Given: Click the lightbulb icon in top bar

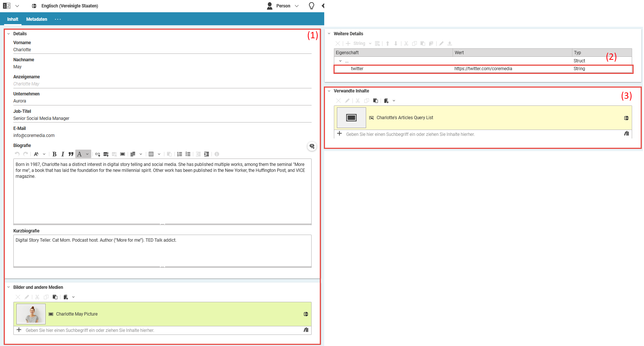Looking at the screenshot, I should point(311,6).
